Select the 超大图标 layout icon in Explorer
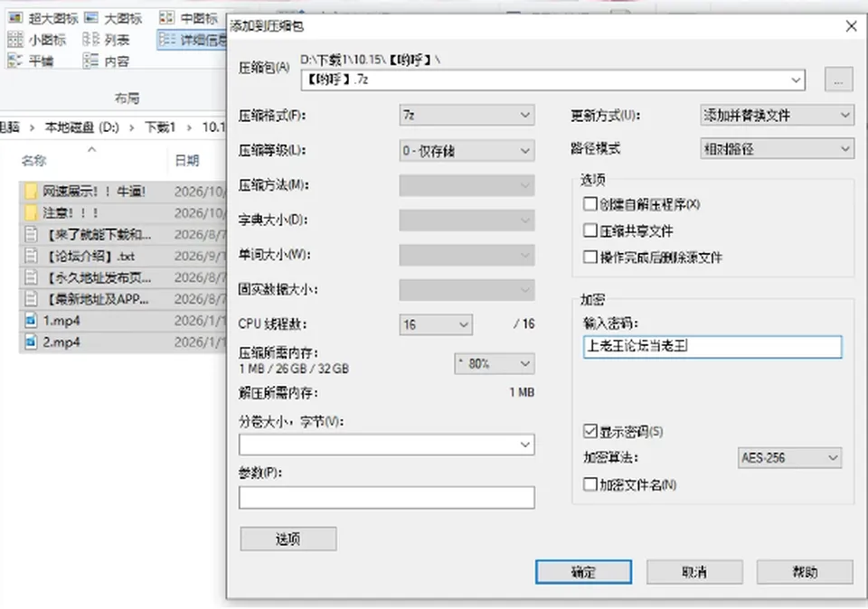868x609 pixels. 15,18
